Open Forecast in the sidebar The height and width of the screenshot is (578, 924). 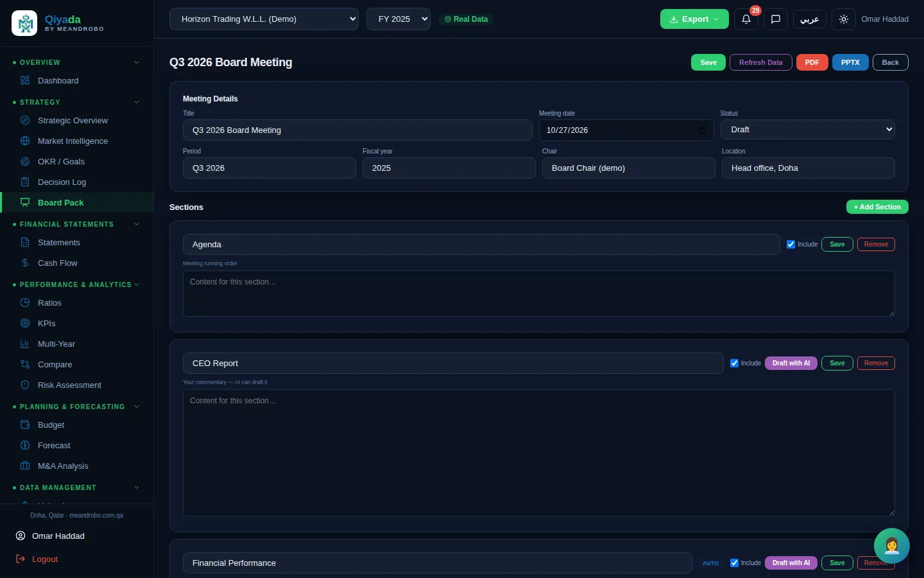click(76, 445)
